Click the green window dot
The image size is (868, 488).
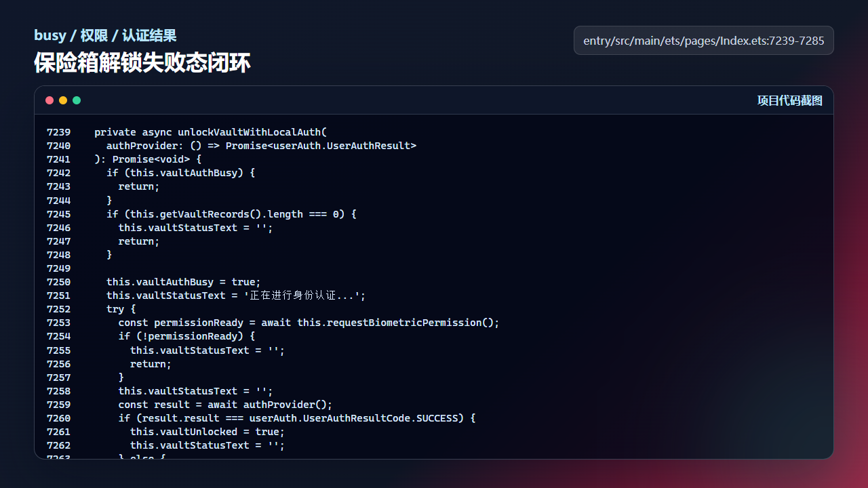pos(77,100)
